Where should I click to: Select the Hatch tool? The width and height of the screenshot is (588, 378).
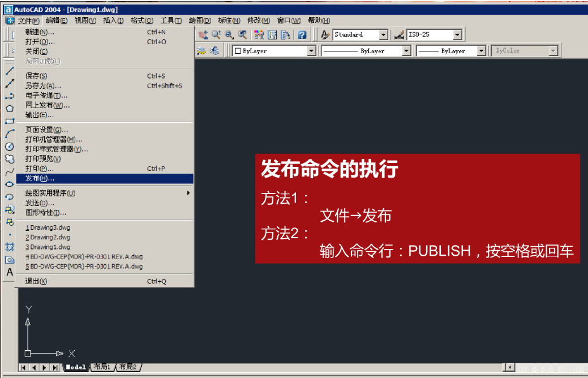pos(9,247)
